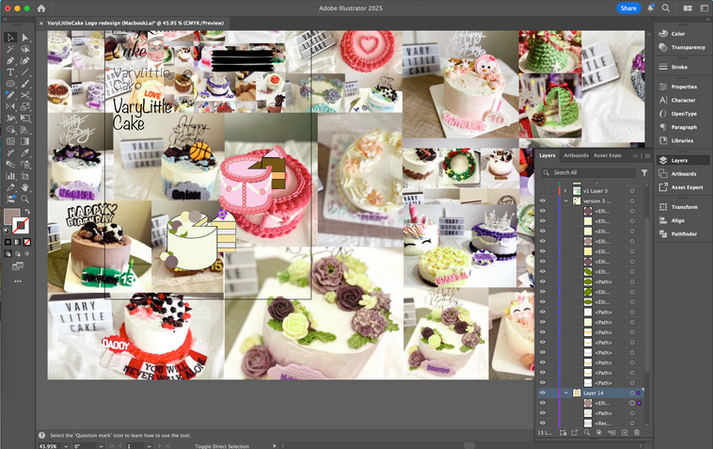Viewport: 713px width, 449px height.
Task: Expand the v1 Layer 3 layer
Action: click(565, 191)
